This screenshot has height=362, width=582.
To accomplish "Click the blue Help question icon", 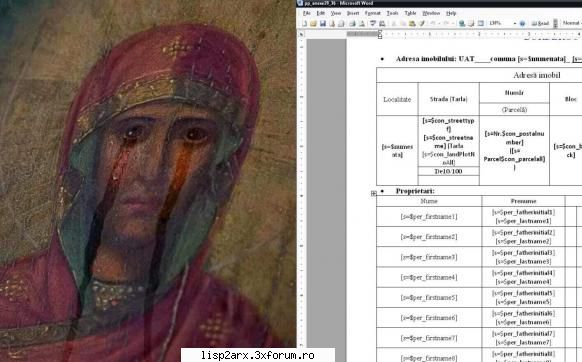I will (522, 23).
